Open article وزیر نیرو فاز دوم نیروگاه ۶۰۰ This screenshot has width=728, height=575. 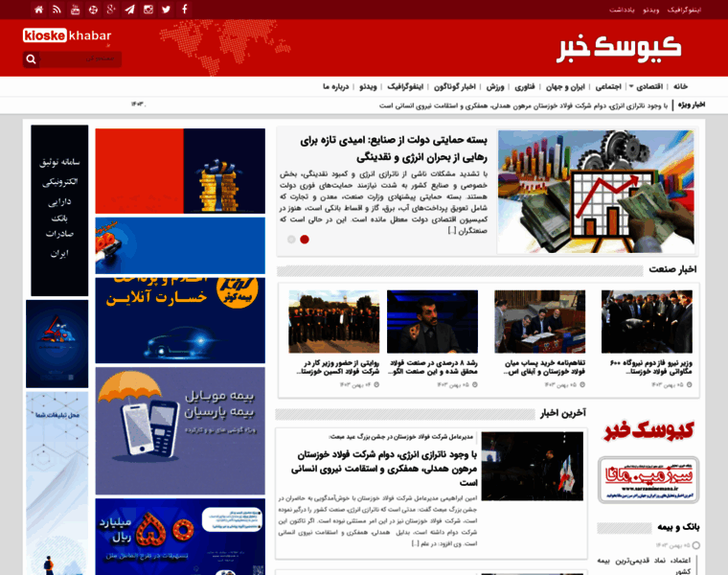pyautogui.click(x=651, y=367)
